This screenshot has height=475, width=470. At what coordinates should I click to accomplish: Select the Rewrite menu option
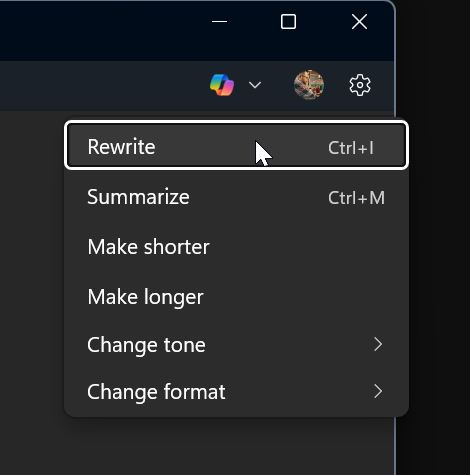(x=236, y=146)
